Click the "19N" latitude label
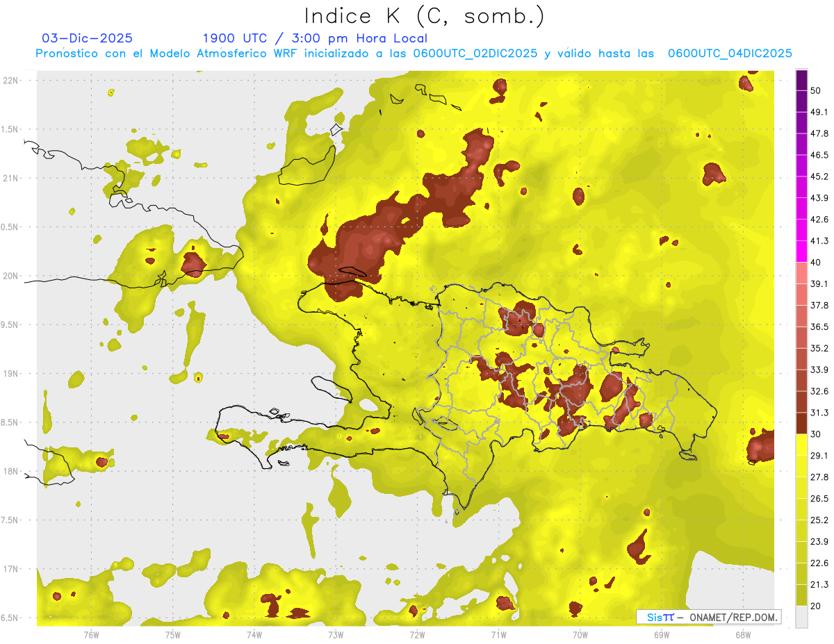Image resolution: width=834 pixels, height=644 pixels. [11, 374]
